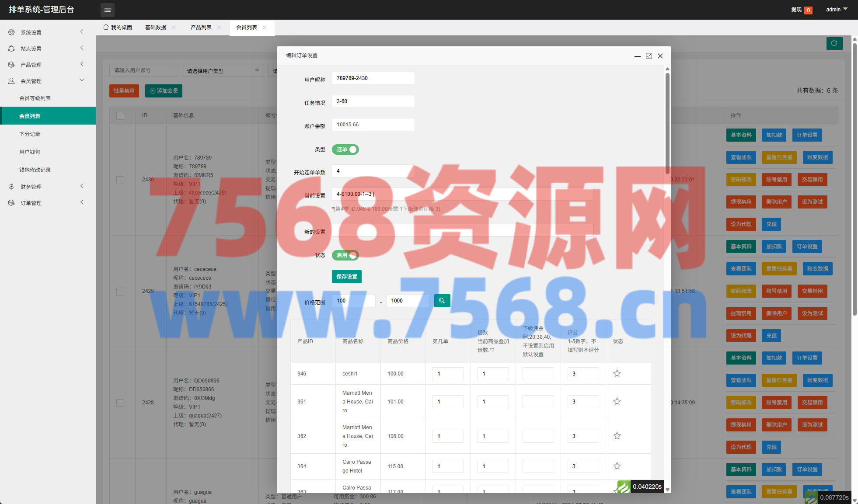858x504 pixels.
Task: Click the 财务管理 dollar icon
Action: pyautogui.click(x=11, y=187)
